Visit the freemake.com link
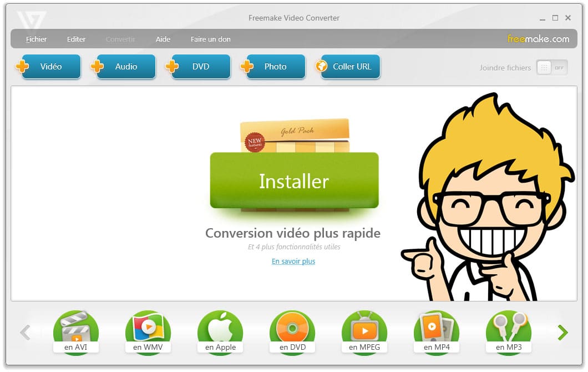Viewport: 588px width, 372px height. [538, 39]
